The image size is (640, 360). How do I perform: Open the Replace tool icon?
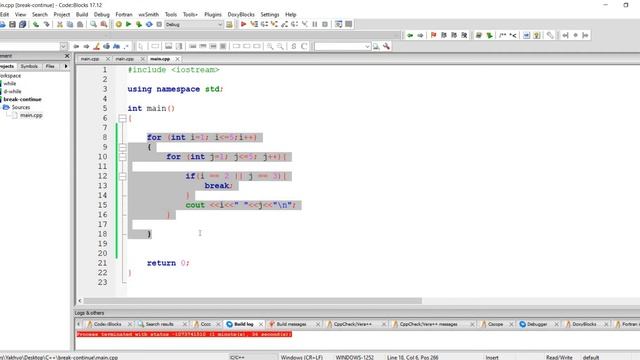pos(104,24)
